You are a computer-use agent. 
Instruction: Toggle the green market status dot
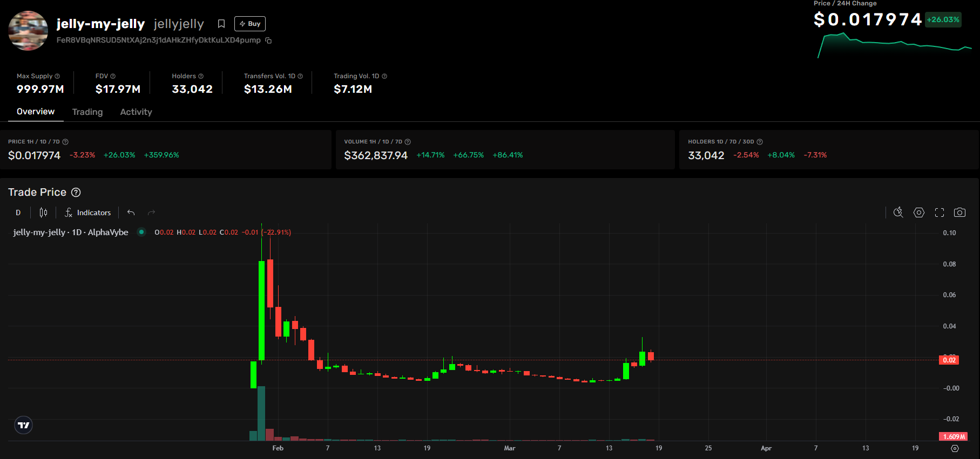pos(141,232)
